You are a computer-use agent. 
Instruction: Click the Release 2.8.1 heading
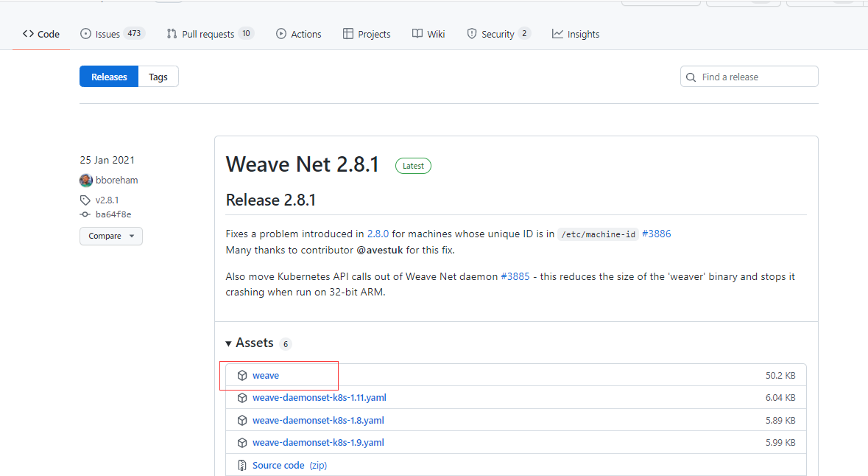[271, 200]
